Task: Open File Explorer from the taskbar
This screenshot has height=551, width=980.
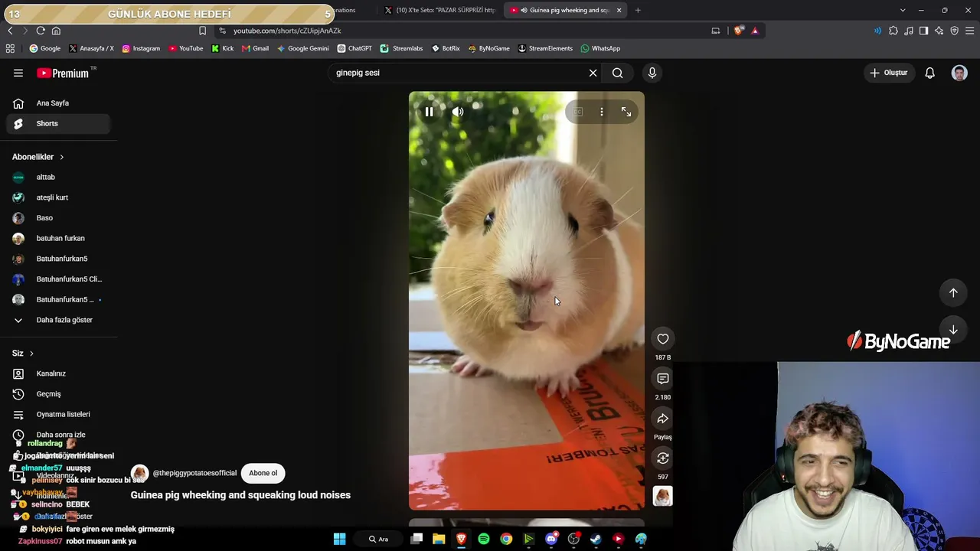Action: coord(439,539)
